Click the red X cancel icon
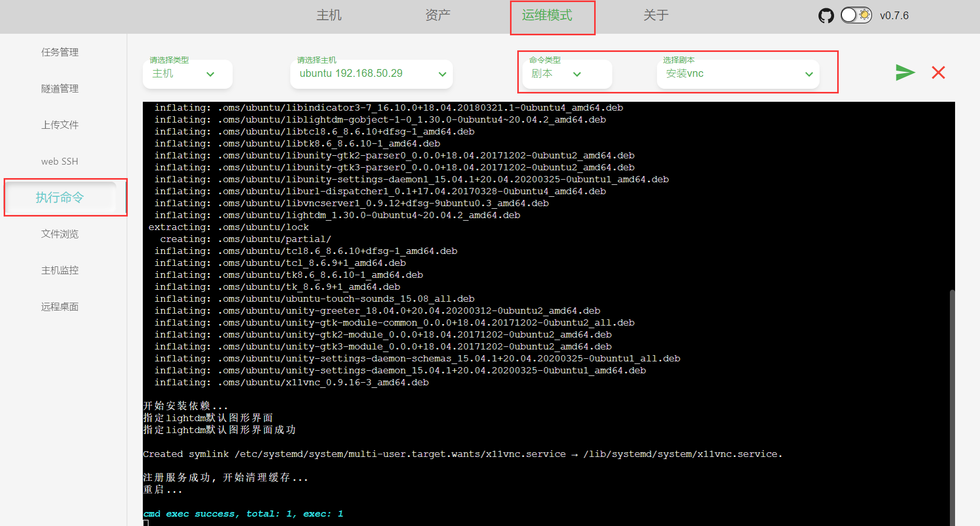Viewport: 980px width, 526px height. 938,72
